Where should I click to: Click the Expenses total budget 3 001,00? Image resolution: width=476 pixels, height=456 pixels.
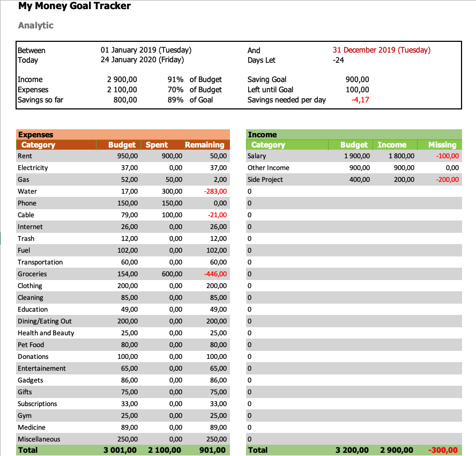pyautogui.click(x=120, y=450)
